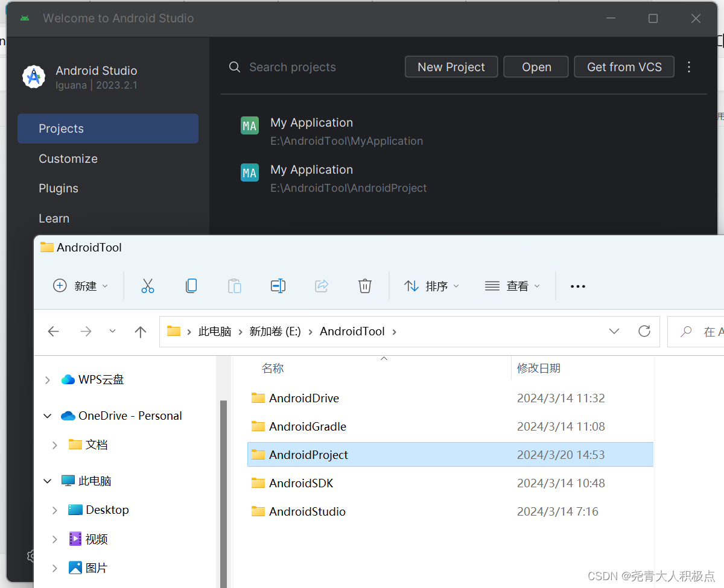Open the 新建 dropdown in Explorer
Viewport: 724px width, 588px height.
pyautogui.click(x=81, y=286)
